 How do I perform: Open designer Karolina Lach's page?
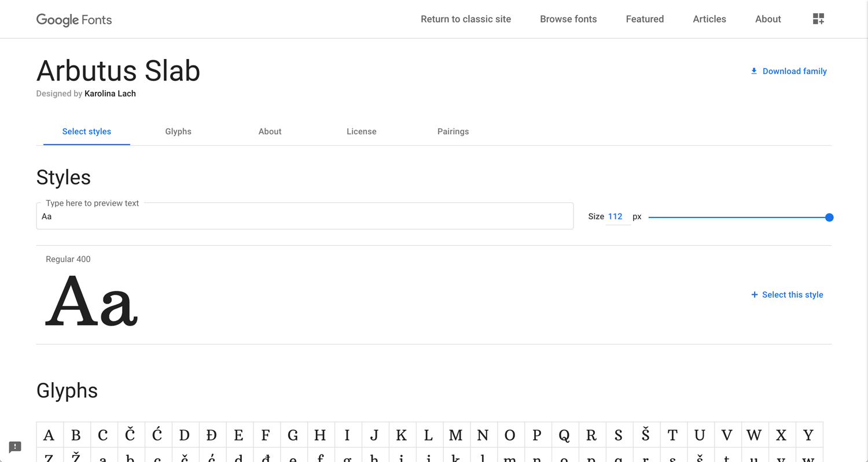pyautogui.click(x=110, y=94)
